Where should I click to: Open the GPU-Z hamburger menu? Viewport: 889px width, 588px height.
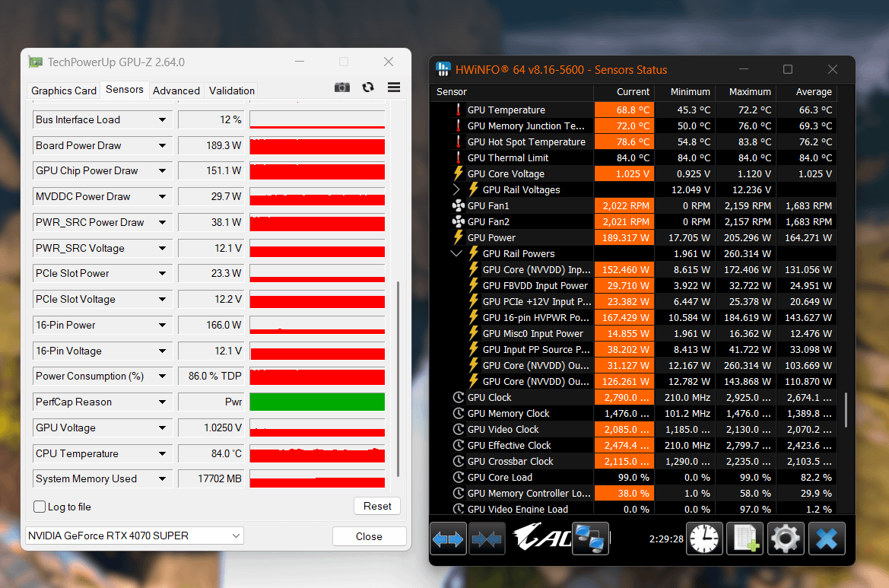click(394, 87)
